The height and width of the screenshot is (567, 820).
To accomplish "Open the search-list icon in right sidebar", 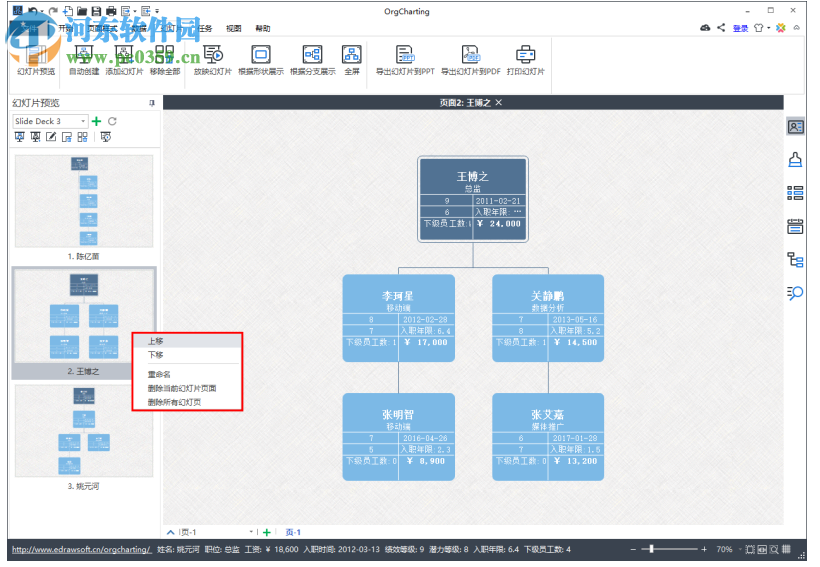I will pyautogui.click(x=795, y=293).
